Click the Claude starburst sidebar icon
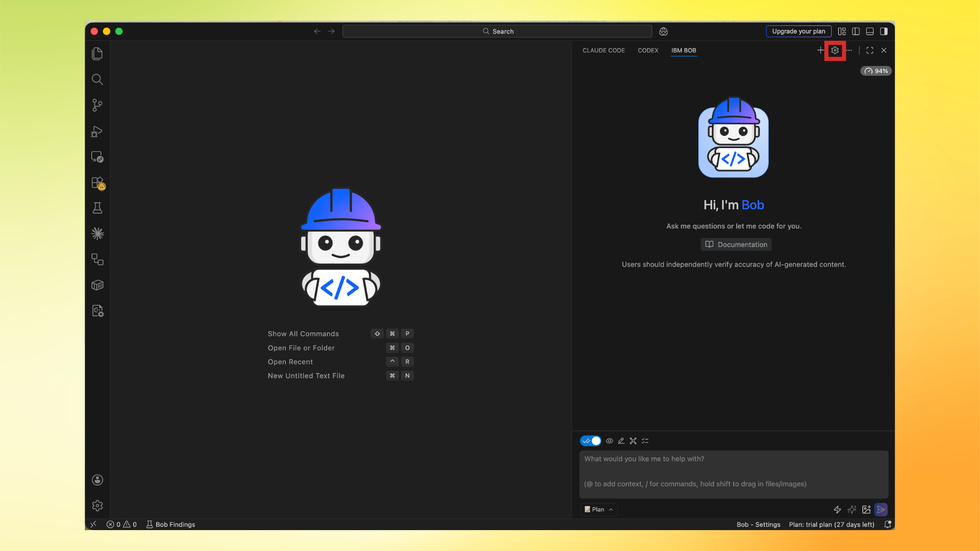 click(97, 234)
